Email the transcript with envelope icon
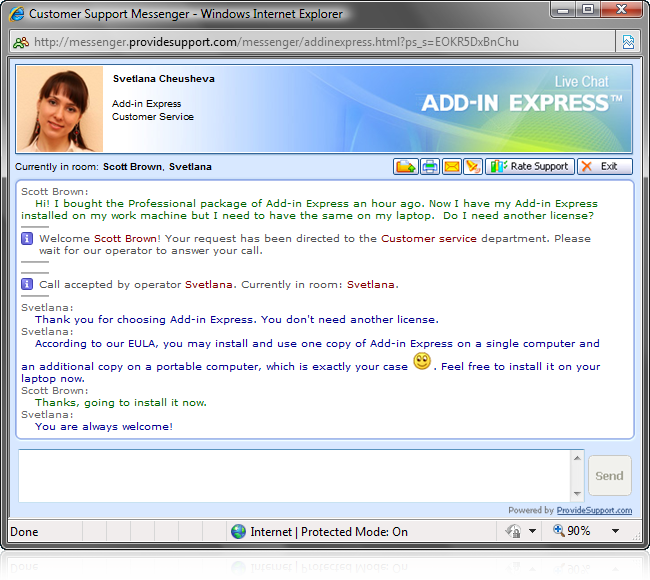 tap(451, 167)
